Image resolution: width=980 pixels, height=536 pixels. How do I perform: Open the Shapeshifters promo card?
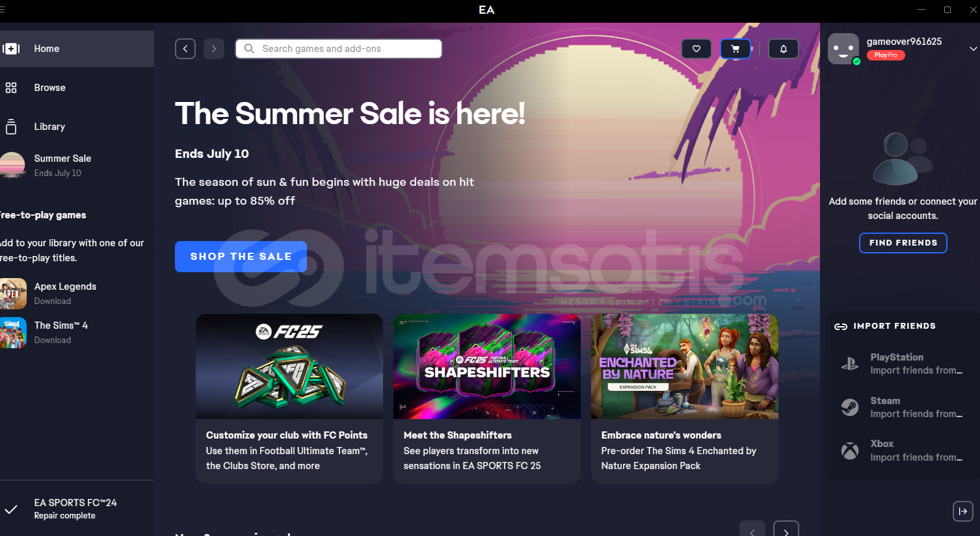click(x=487, y=398)
